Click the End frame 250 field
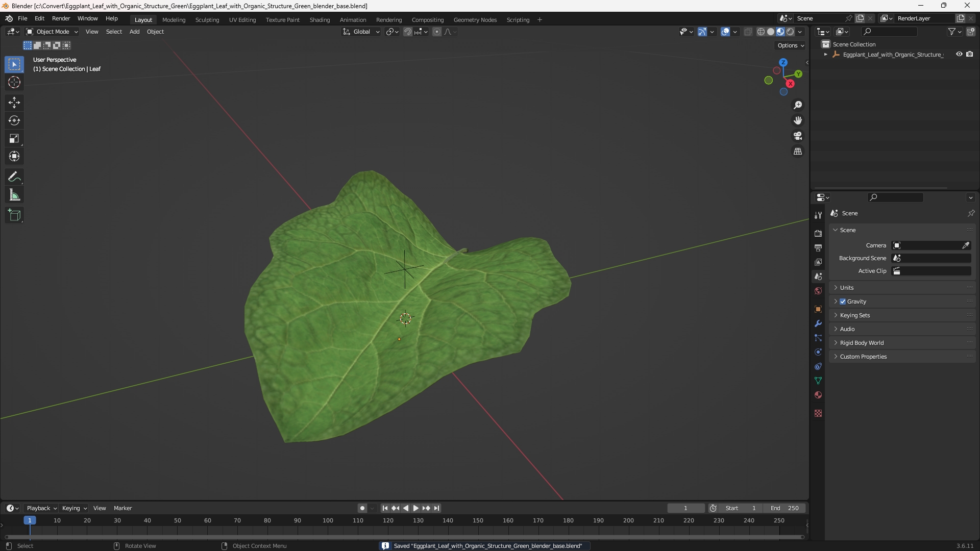Screen dimensions: 980x551 tap(785, 508)
